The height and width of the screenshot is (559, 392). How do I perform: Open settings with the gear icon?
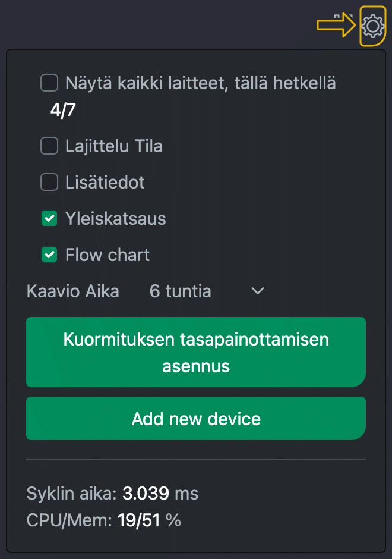[373, 25]
